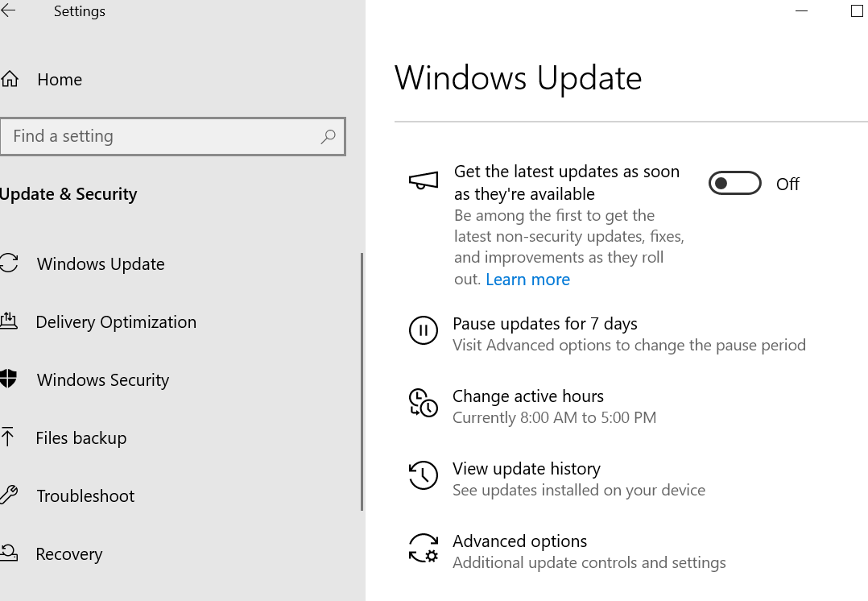Open Delivery Optimization settings
Image resolution: width=868 pixels, height=601 pixels.
(116, 322)
